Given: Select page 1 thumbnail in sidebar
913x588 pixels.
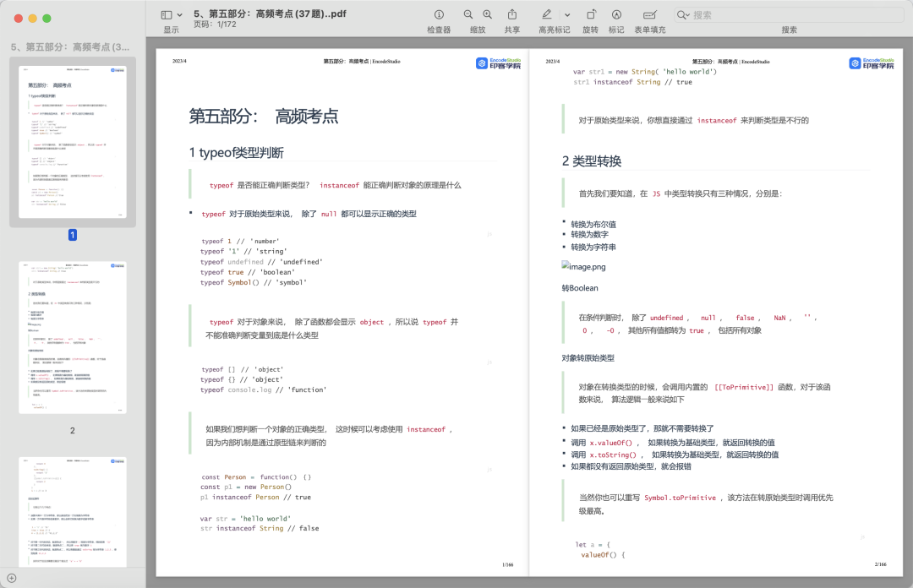Looking at the screenshot, I should (72, 141).
